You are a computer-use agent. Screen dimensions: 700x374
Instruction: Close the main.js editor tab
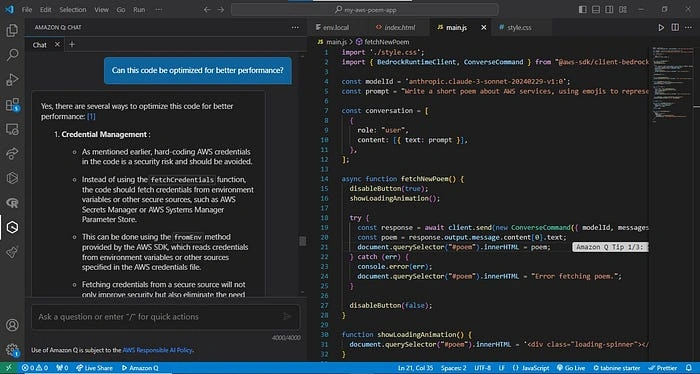pyautogui.click(x=483, y=28)
